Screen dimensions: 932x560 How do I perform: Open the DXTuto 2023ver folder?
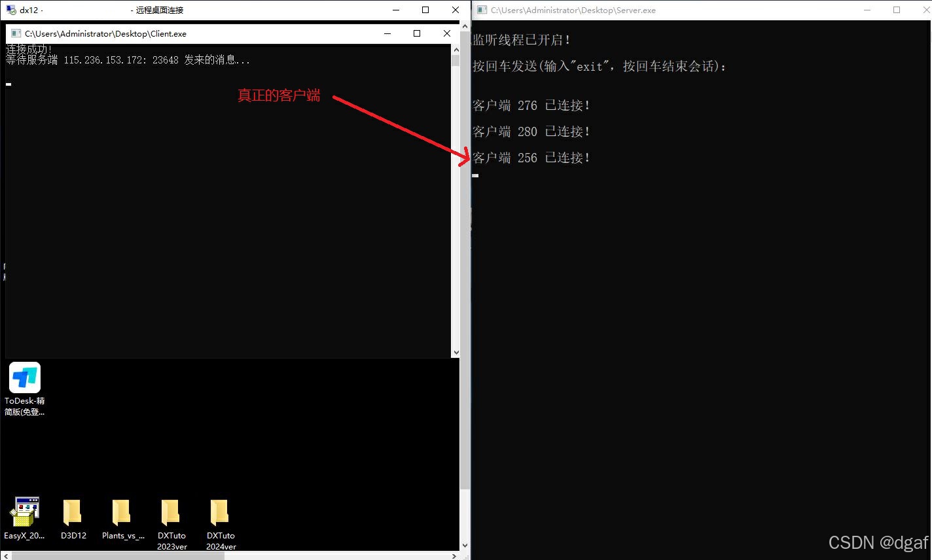click(x=171, y=524)
